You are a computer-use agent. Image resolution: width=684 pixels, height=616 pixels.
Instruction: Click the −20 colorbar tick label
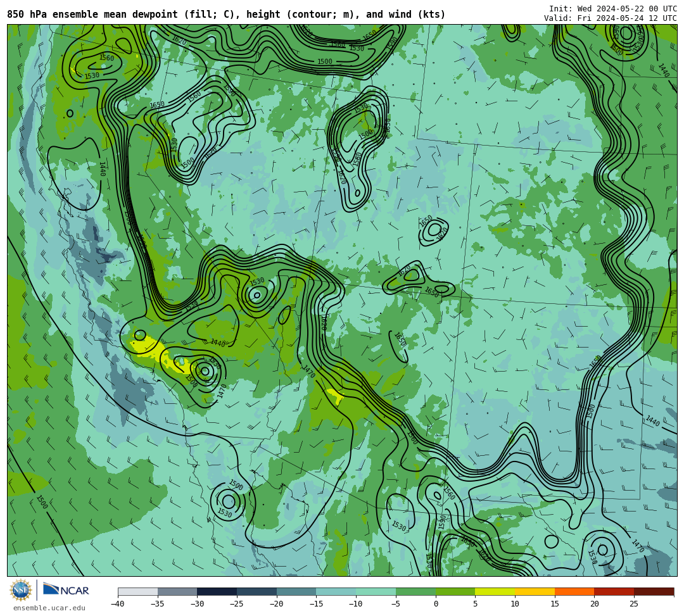[277, 604]
